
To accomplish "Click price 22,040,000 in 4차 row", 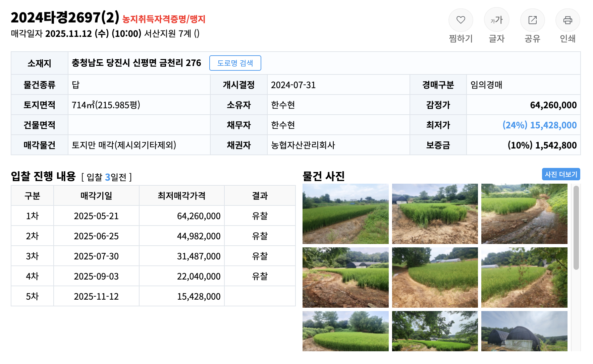I will pyautogui.click(x=199, y=277).
